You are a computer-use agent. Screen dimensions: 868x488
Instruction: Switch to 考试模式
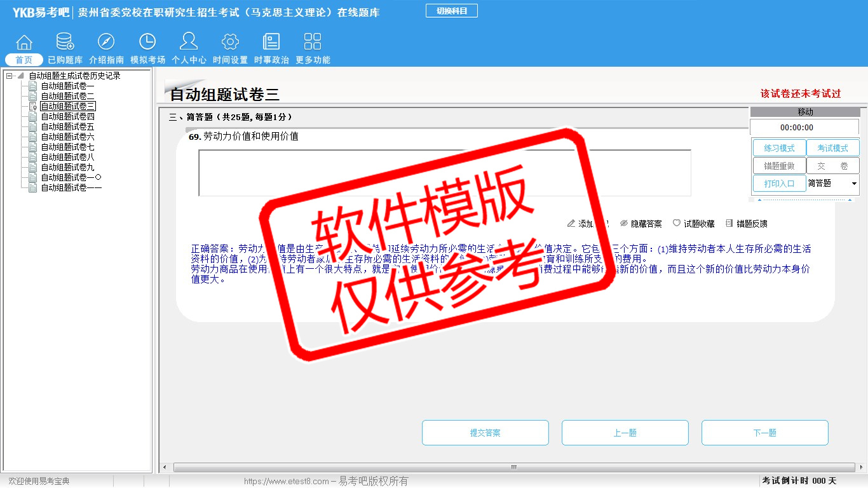pyautogui.click(x=832, y=148)
